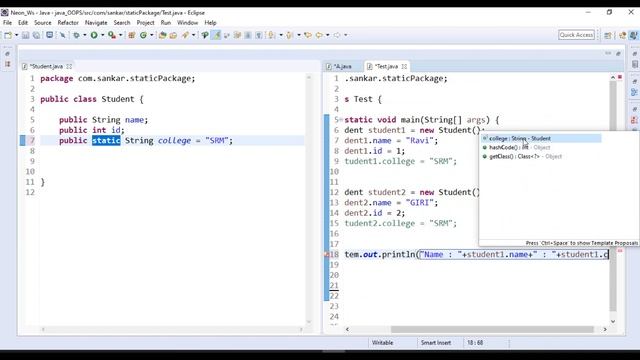Select 'college : String - Student' proposal
The height and width of the screenshot is (360, 640).
pyautogui.click(x=541, y=138)
